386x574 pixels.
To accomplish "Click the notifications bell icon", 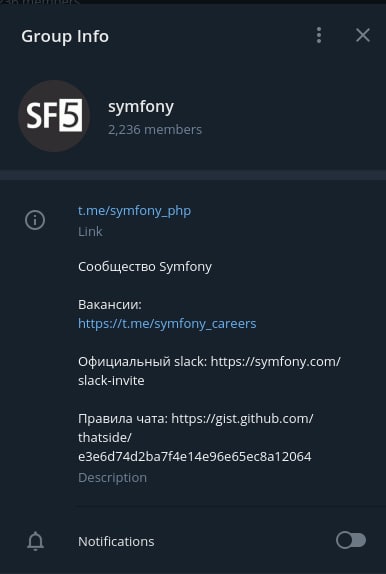I will [36, 541].
